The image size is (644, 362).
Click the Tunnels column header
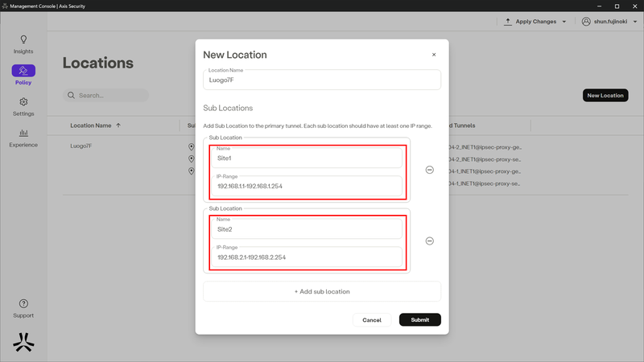click(x=462, y=125)
